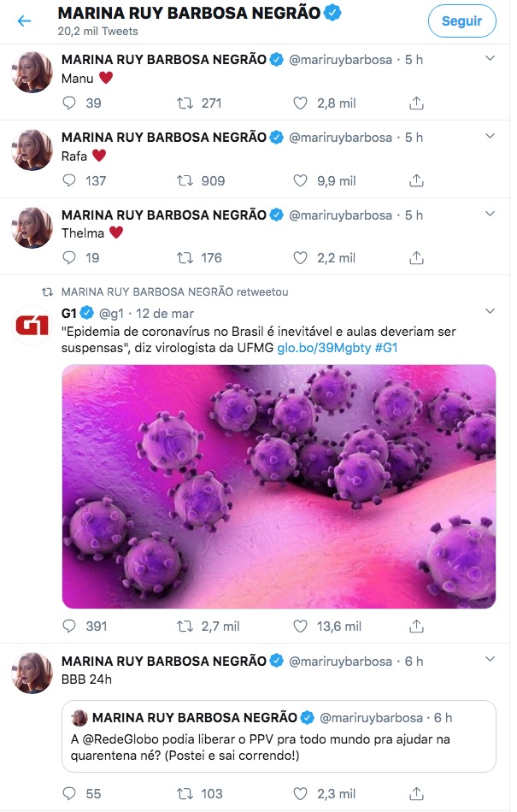Like the Rafa tweet with the heart
The image size is (517, 812).
[300, 180]
